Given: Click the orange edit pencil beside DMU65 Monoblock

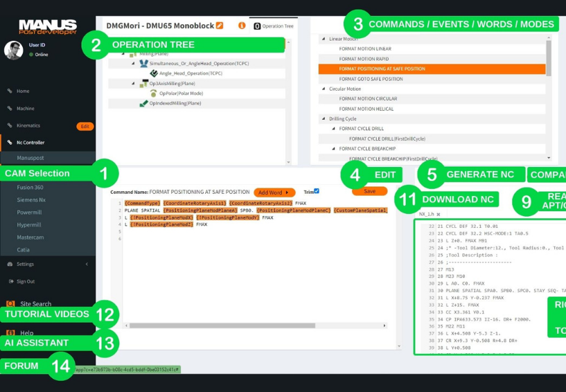Looking at the screenshot, I should click(220, 26).
